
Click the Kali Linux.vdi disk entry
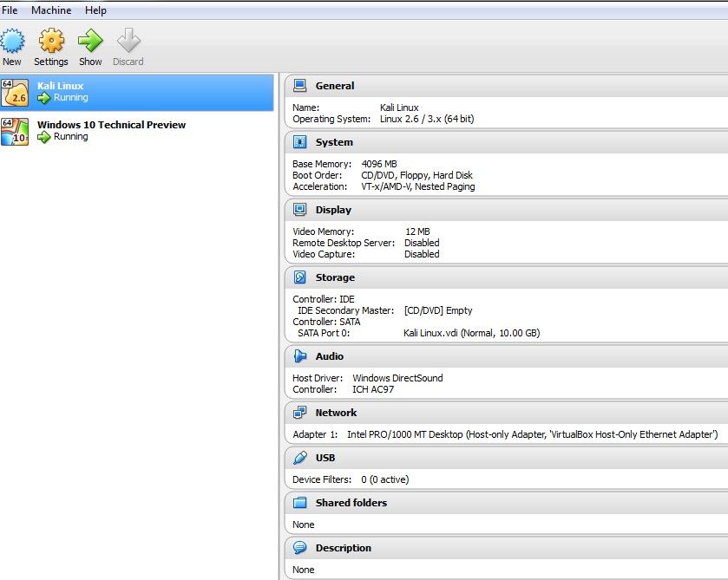pos(472,333)
